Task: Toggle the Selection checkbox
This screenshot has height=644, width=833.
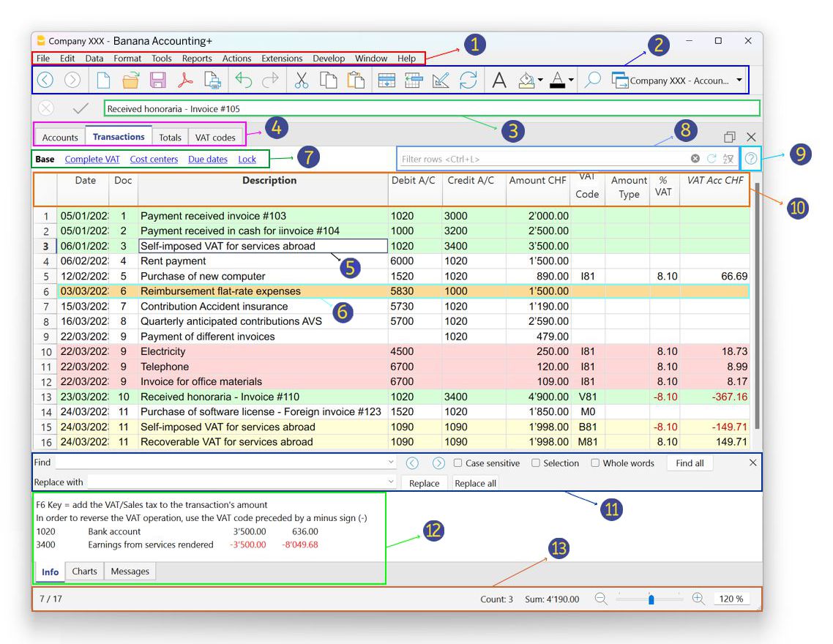Action: click(536, 463)
